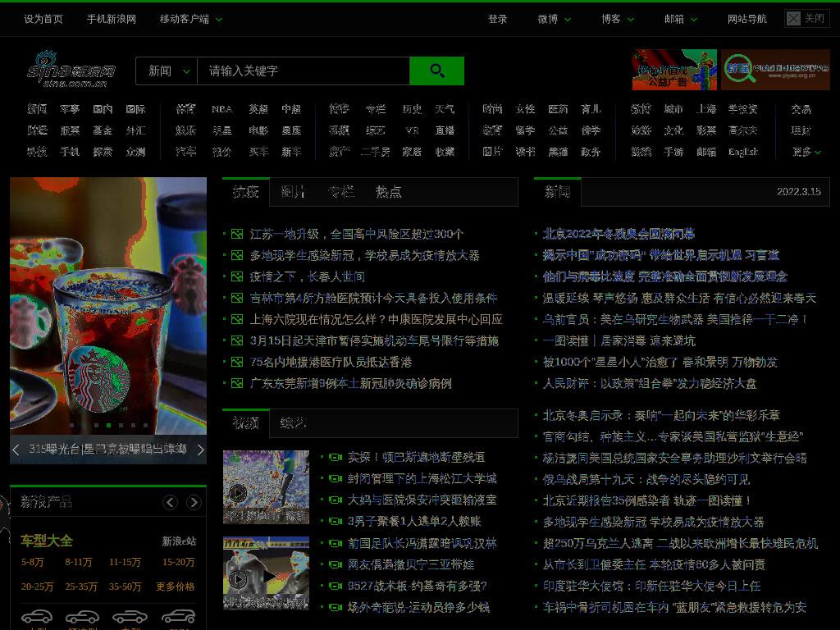Open the 新闻 search category dropdown
840x630 pixels.
click(x=167, y=71)
